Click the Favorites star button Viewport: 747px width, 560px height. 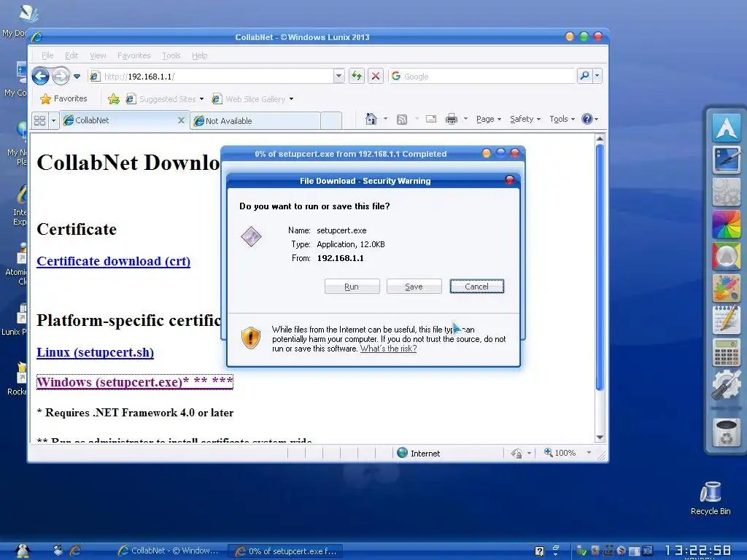[64, 98]
